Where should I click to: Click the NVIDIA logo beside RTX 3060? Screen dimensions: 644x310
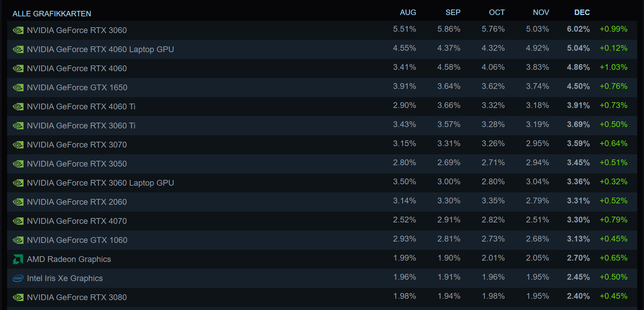coord(18,30)
